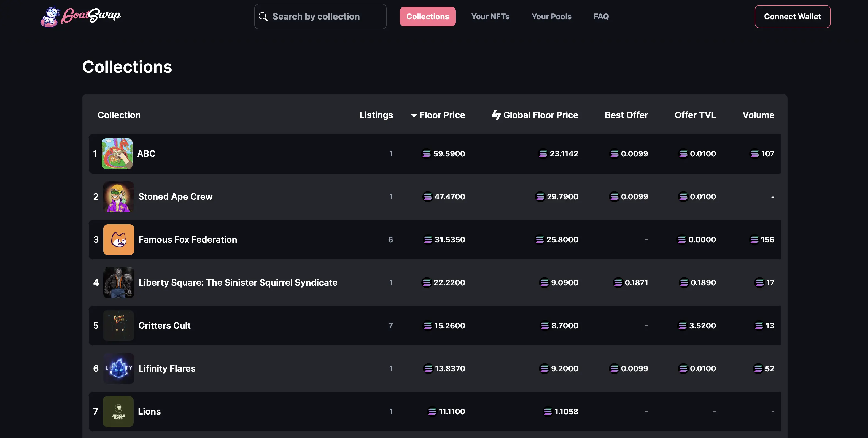Viewport: 868px width, 438px height.
Task: Click the Critters Cult collection icon
Action: pos(118,325)
